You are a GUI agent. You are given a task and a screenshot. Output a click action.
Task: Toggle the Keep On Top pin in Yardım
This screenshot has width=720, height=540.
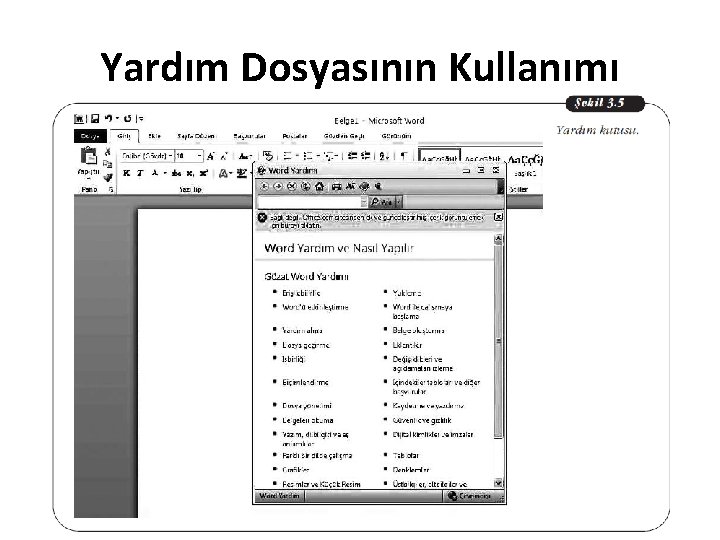(378, 186)
